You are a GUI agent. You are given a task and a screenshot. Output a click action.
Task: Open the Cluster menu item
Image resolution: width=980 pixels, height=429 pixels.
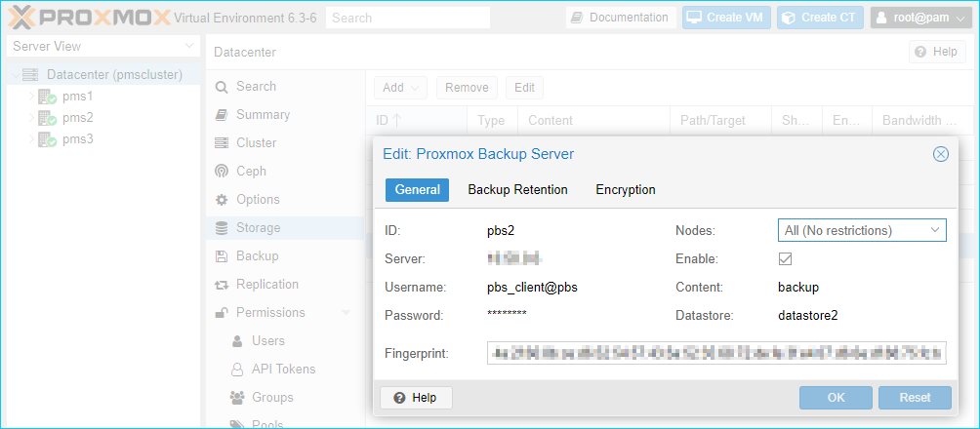coord(285,143)
